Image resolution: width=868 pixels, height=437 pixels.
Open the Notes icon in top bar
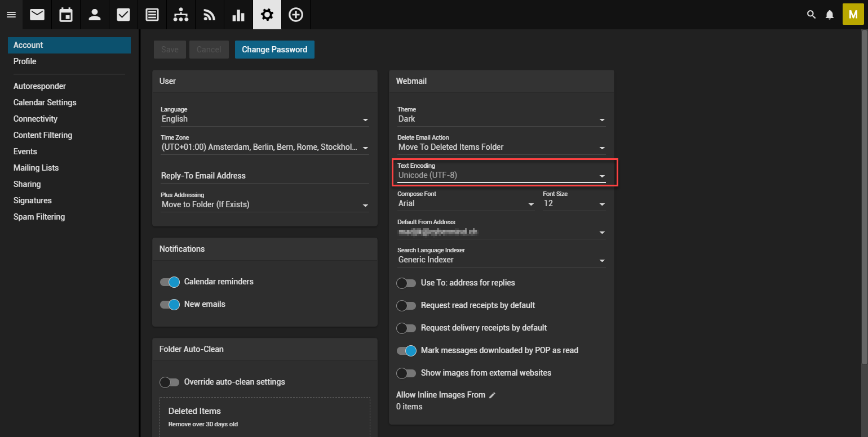[x=152, y=15]
